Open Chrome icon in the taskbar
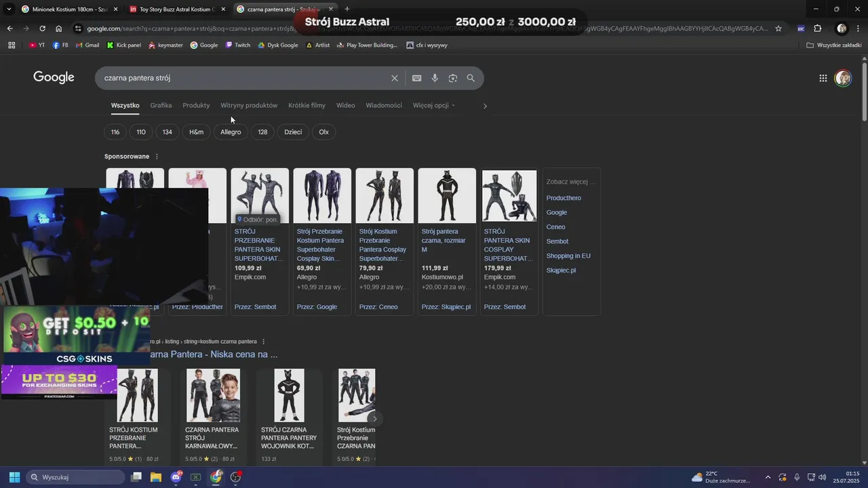The height and width of the screenshot is (488, 868). 216,477
